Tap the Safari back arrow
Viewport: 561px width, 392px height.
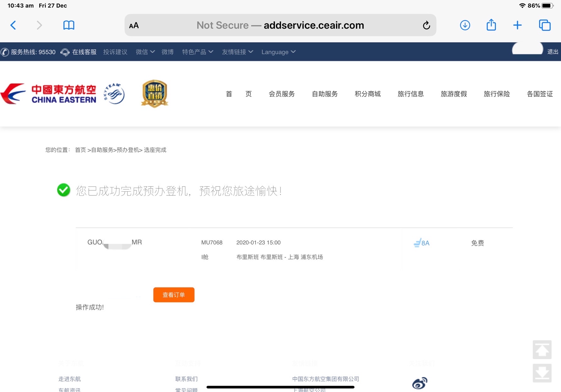click(x=13, y=25)
